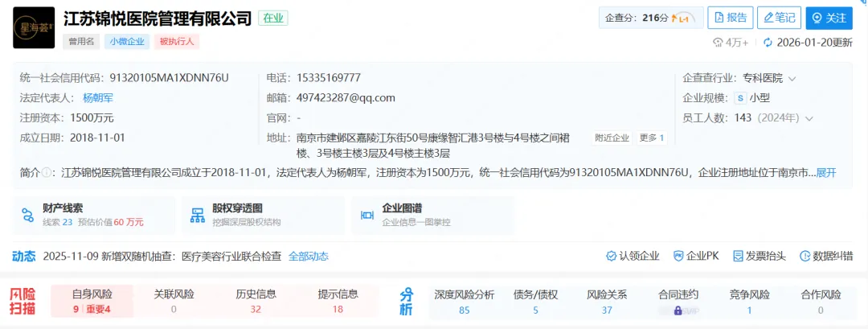Open the 2025-11-09 新增双随机抽查 news item
Screen dimensions: 868x329
(x=162, y=256)
